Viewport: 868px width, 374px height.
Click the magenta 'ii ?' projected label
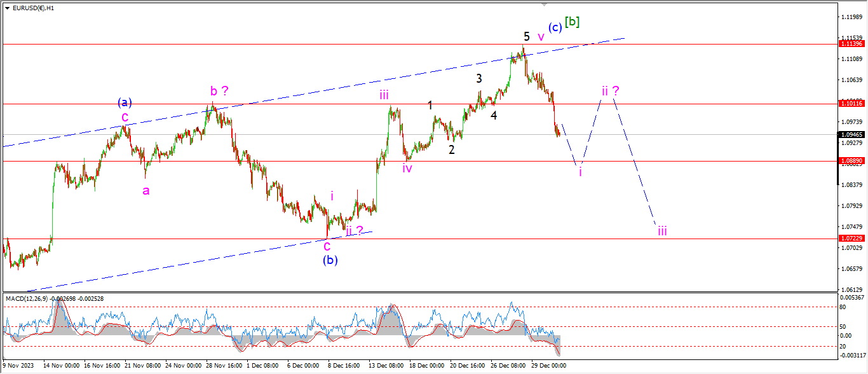(x=610, y=90)
